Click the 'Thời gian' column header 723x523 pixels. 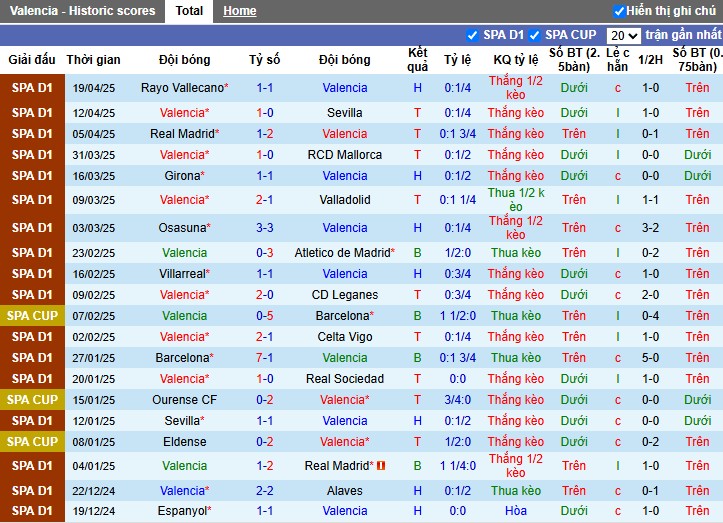coord(93,59)
